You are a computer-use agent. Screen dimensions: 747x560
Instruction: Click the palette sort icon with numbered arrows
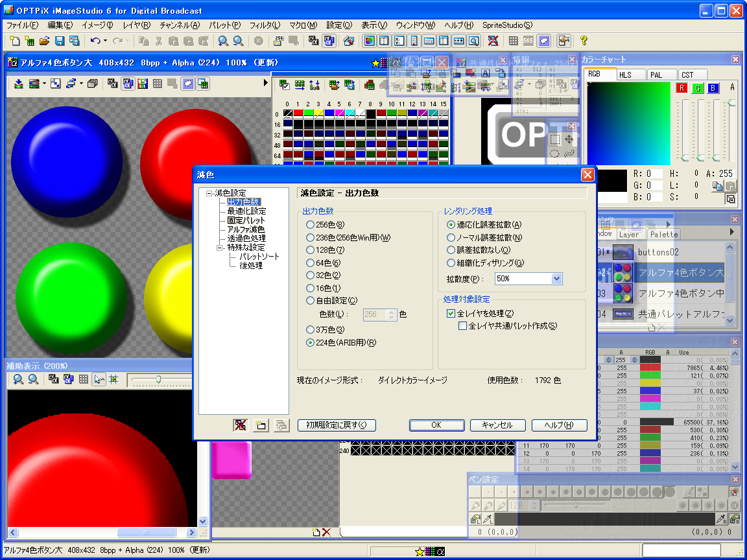(x=314, y=85)
